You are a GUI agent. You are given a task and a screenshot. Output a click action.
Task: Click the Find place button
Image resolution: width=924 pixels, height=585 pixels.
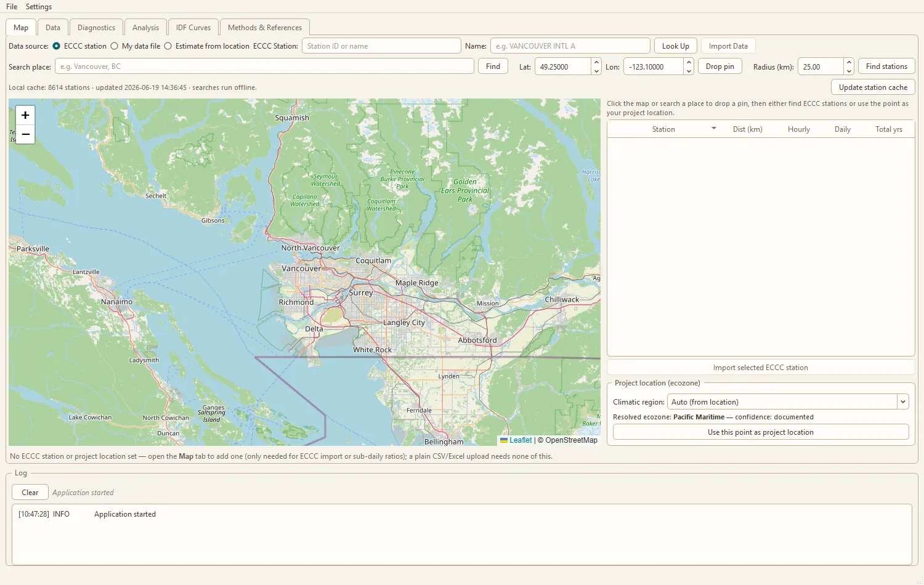[493, 67]
